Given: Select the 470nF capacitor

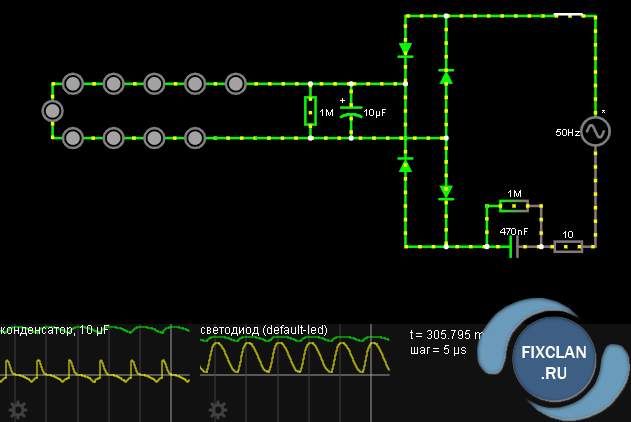Looking at the screenshot, I should click(515, 246).
